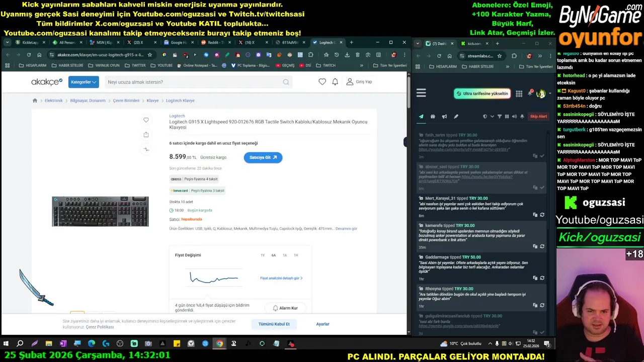Open the pen icon tab in Streamlabs
Viewport: 644px width, 362px height.
click(456, 117)
